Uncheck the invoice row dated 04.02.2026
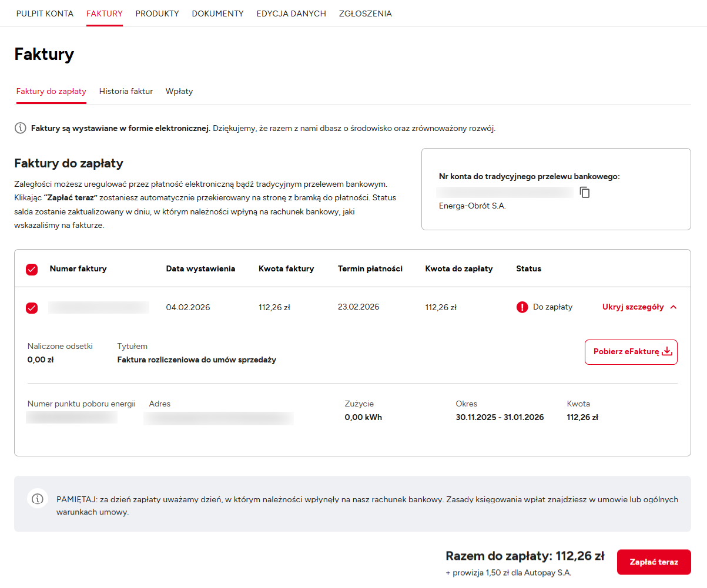The height and width of the screenshot is (588, 707). tap(32, 308)
